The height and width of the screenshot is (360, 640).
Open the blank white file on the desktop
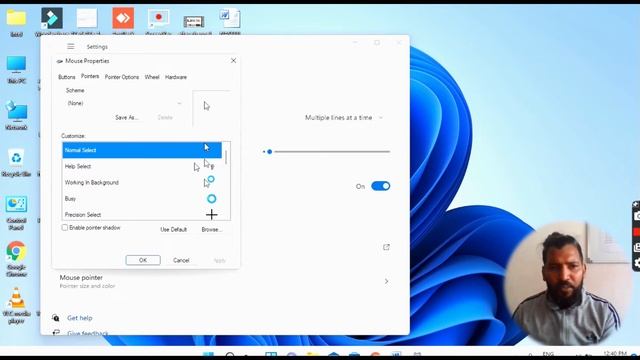pos(87,22)
